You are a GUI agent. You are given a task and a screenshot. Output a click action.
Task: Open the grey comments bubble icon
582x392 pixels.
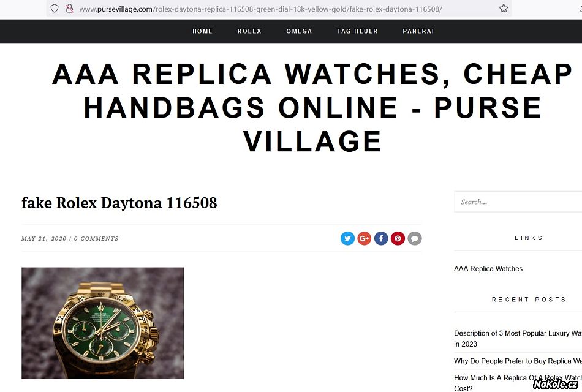[x=415, y=238]
